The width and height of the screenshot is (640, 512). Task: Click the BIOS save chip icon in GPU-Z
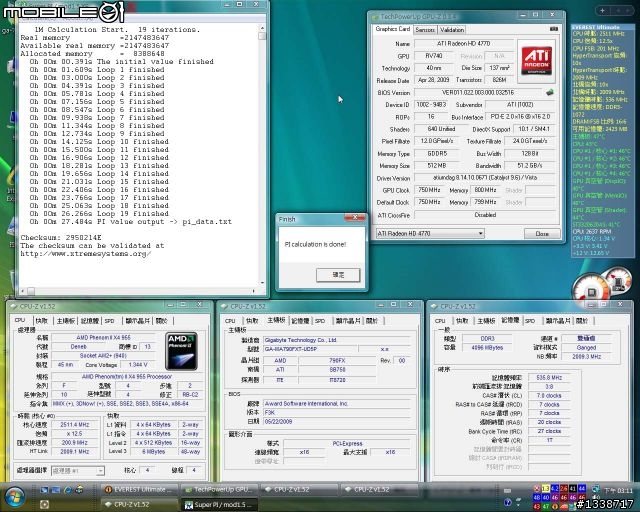coord(550,92)
